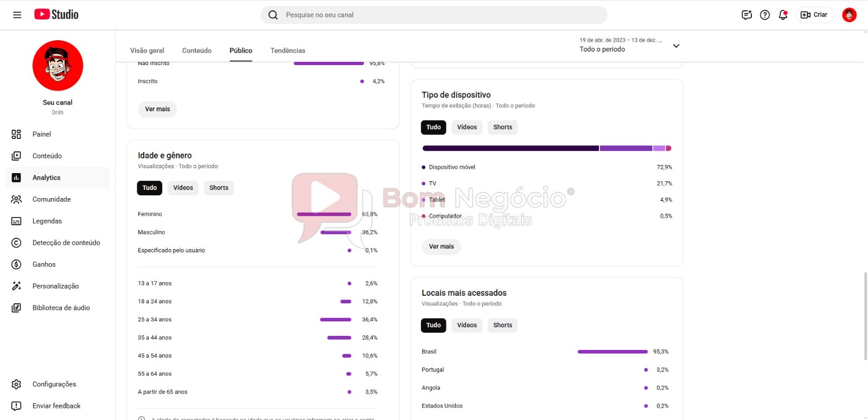
Task: Click the send feedback icon in header
Action: pyautogui.click(x=746, y=15)
